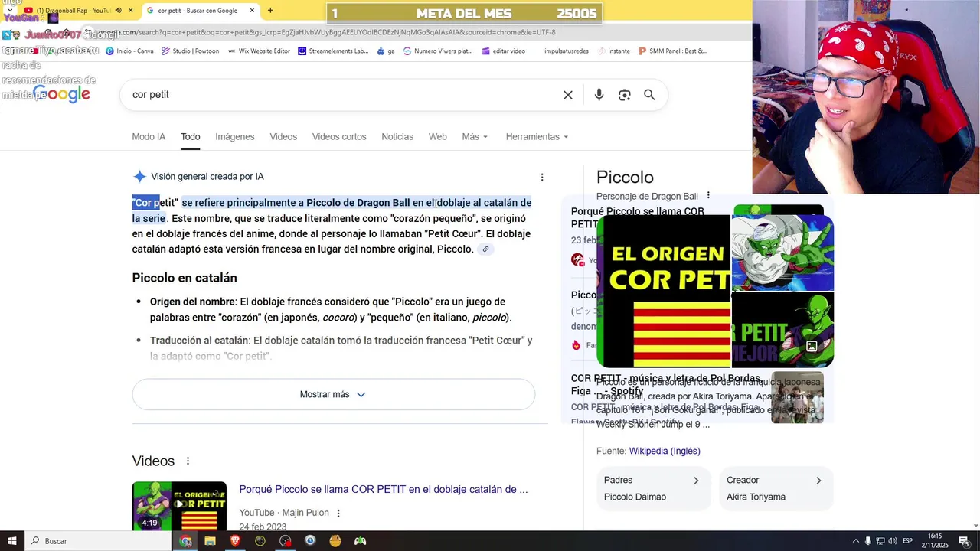
Task: Open Google Lens image search icon
Action: 625,95
